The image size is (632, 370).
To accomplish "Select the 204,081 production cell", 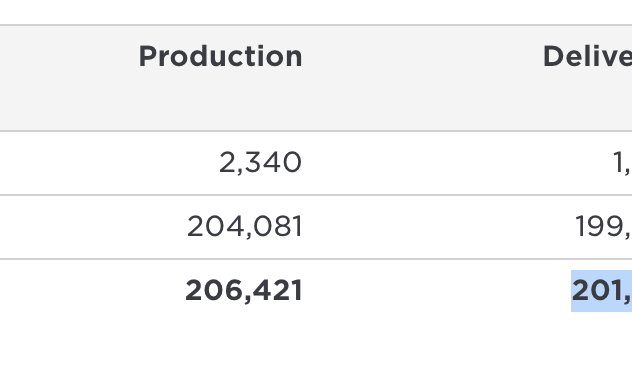I will pos(245,227).
